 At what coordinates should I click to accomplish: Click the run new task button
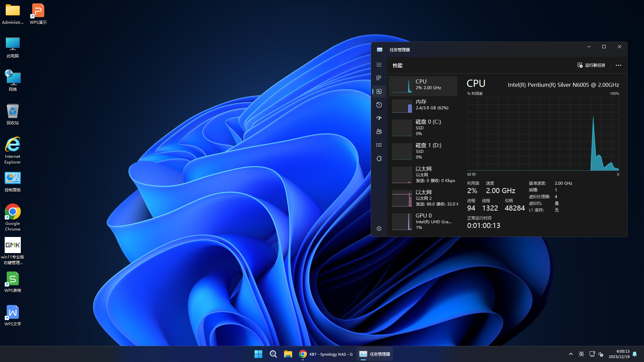pos(591,65)
